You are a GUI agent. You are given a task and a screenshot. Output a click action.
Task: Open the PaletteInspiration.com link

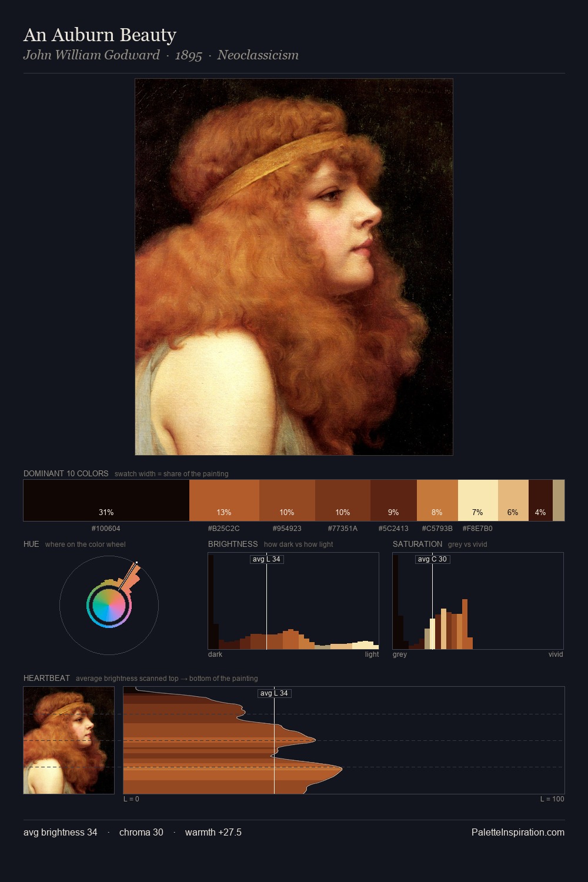(x=518, y=833)
